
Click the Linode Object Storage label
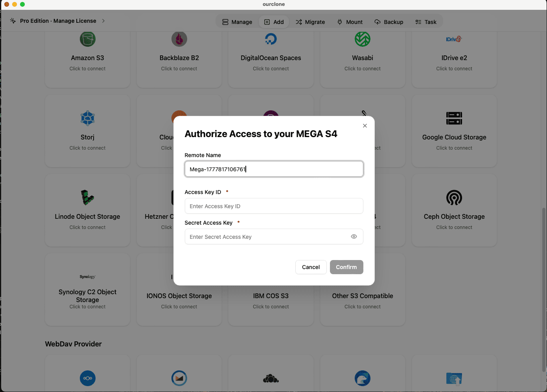[x=88, y=216]
